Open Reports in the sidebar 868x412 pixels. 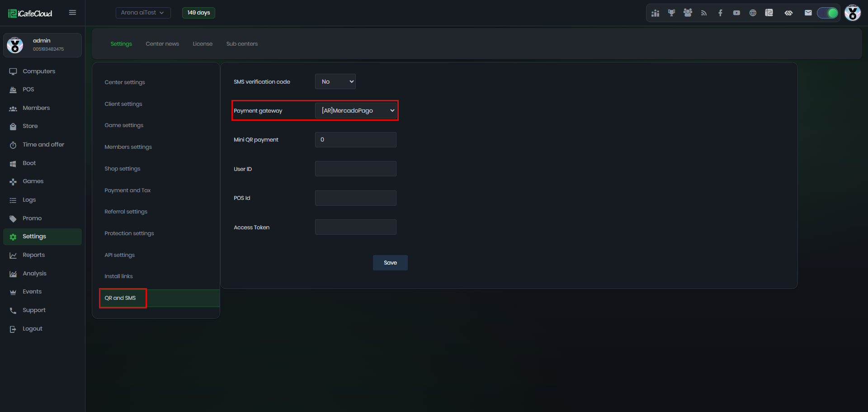[42, 255]
